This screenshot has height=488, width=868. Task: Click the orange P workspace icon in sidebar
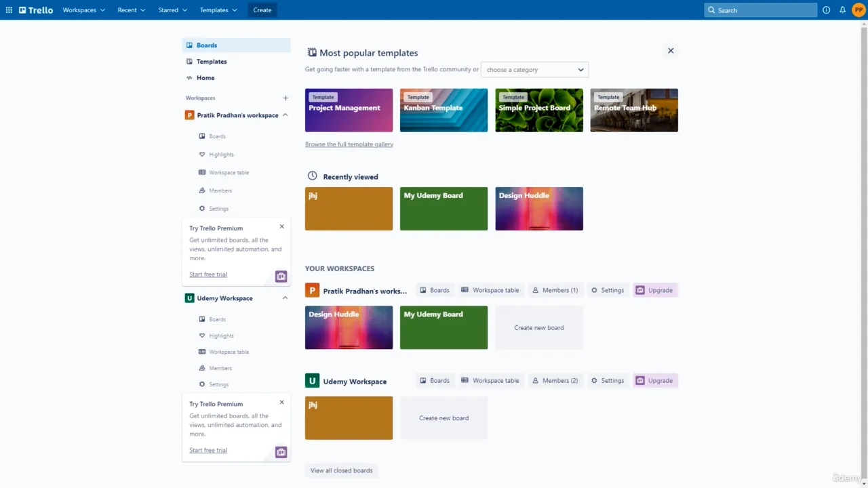coord(190,115)
